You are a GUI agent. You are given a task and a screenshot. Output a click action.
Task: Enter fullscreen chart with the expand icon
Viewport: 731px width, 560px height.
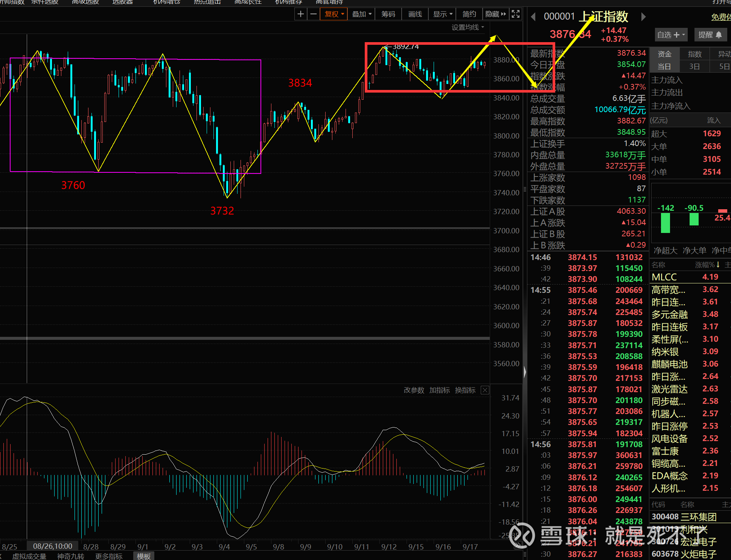(515, 14)
